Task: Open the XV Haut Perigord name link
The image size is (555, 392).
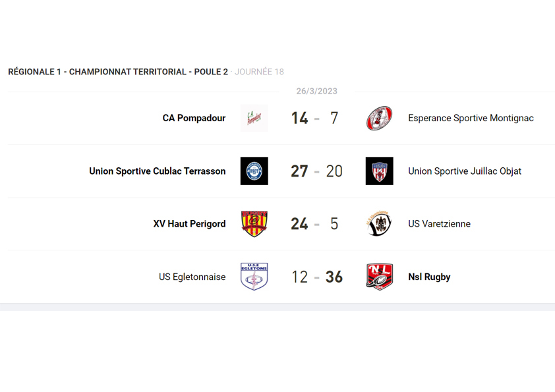Action: coord(189,224)
